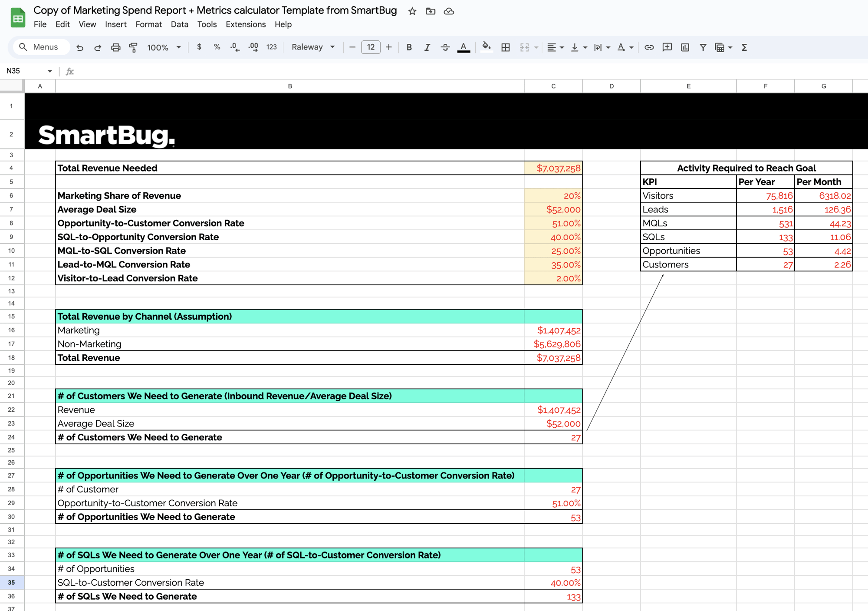Select column B header
Image resolution: width=868 pixels, height=611 pixels.
point(290,86)
